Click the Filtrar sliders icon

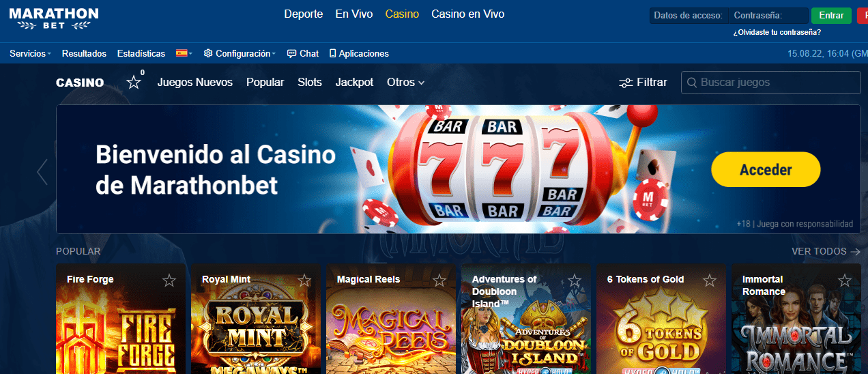(626, 83)
